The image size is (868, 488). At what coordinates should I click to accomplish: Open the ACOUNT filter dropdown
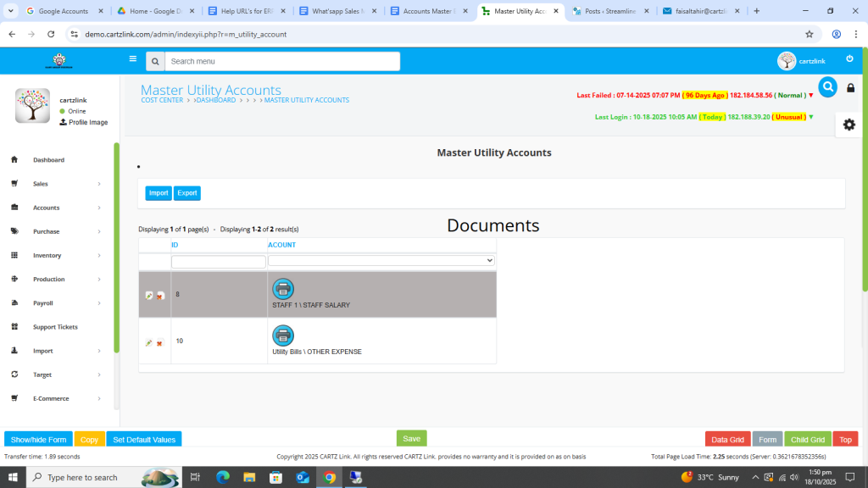coord(381,261)
